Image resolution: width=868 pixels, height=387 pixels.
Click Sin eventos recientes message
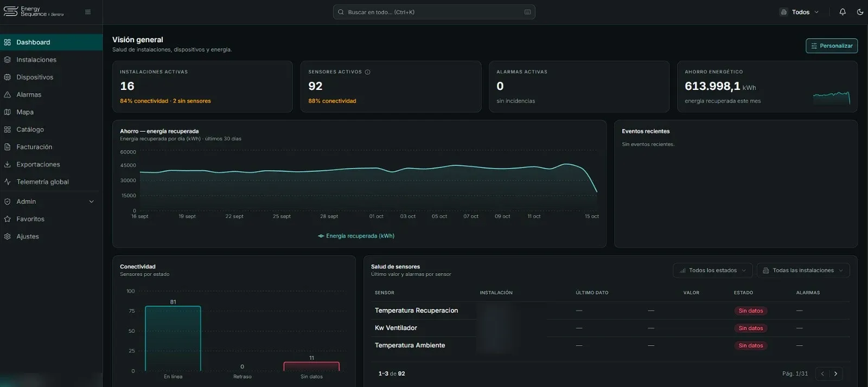click(x=648, y=144)
